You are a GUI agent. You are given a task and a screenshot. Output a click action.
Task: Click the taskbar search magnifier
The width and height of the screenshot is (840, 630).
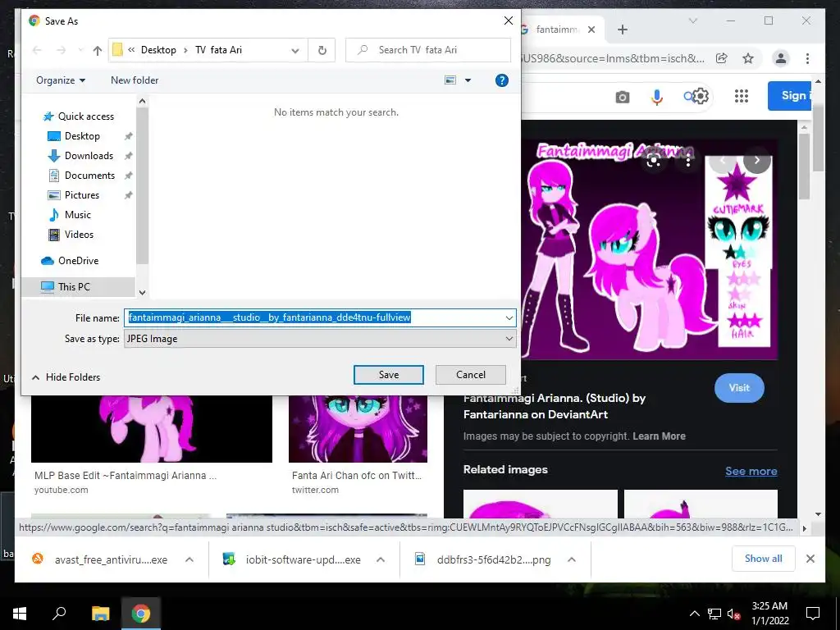(x=59, y=613)
